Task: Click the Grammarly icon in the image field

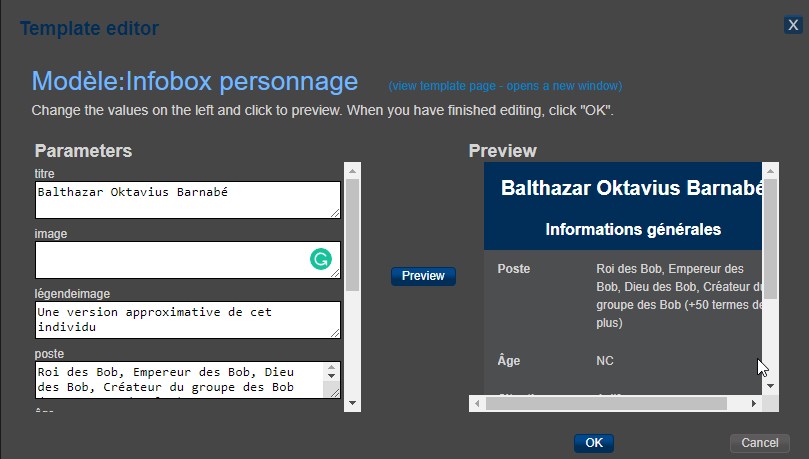Action: point(320,260)
